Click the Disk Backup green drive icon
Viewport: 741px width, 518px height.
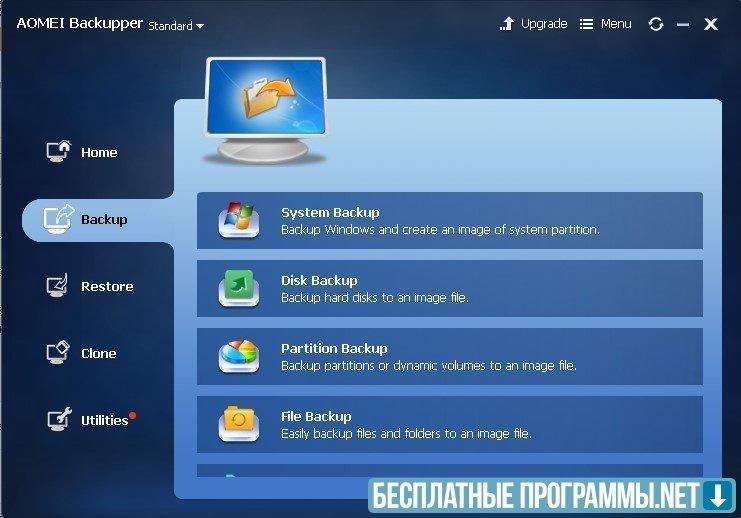click(x=239, y=289)
